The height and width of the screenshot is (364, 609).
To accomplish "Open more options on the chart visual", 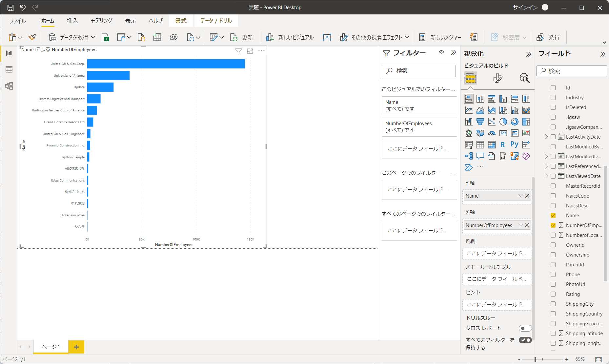I will (261, 51).
